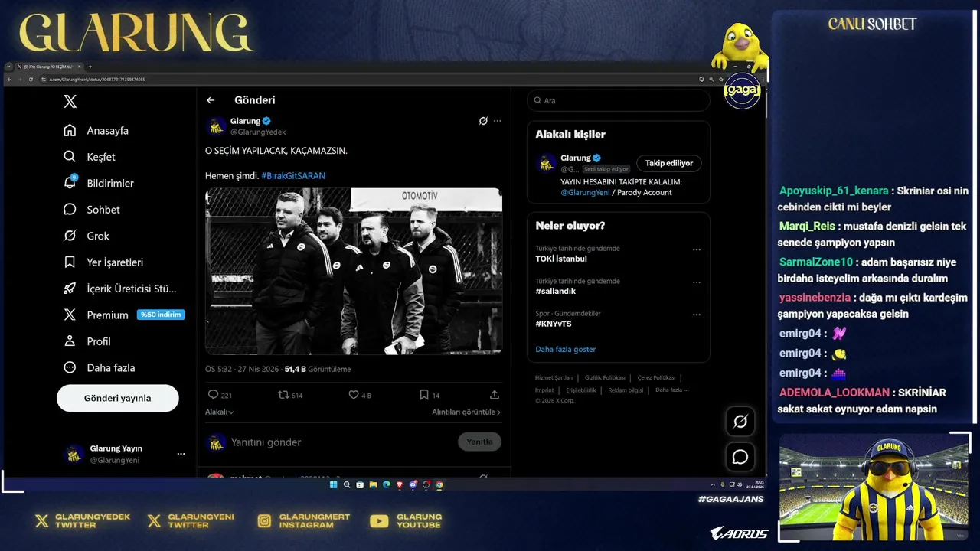Open options dots for #sallandık trend
The width and height of the screenshot is (980, 551).
(697, 282)
